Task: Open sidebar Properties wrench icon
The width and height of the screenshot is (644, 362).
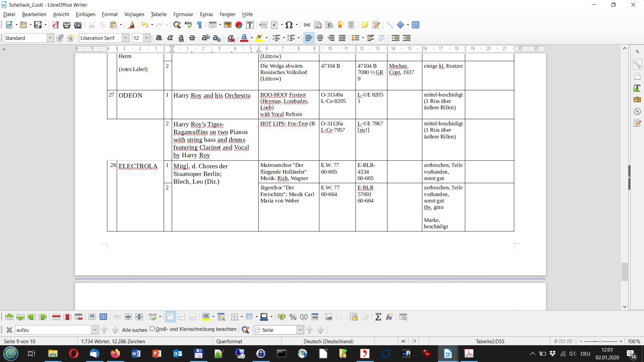Action: point(637,64)
